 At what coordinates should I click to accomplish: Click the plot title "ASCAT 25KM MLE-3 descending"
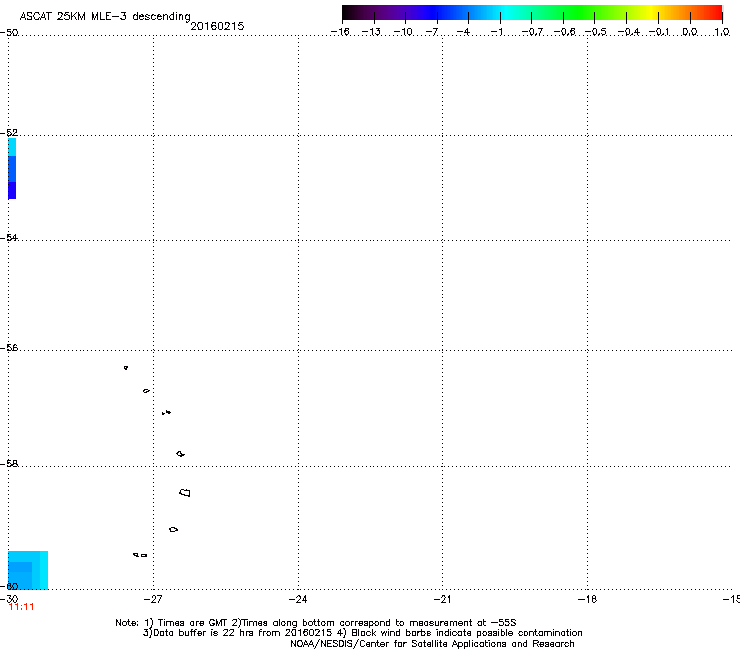(105, 17)
